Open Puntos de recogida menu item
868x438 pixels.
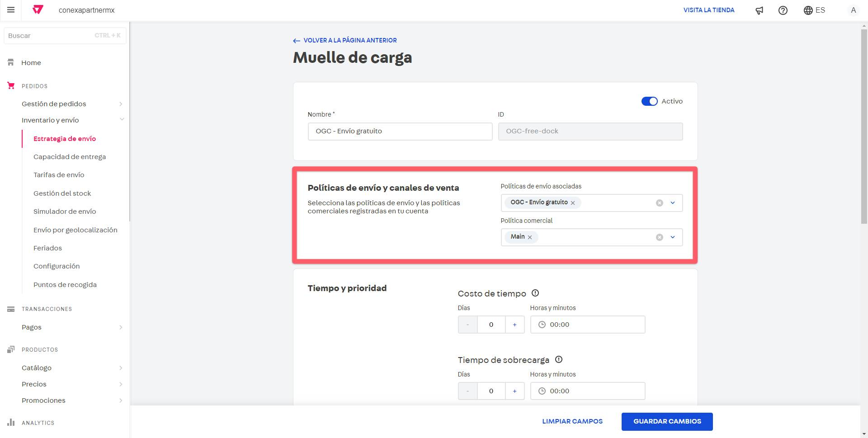pos(65,285)
